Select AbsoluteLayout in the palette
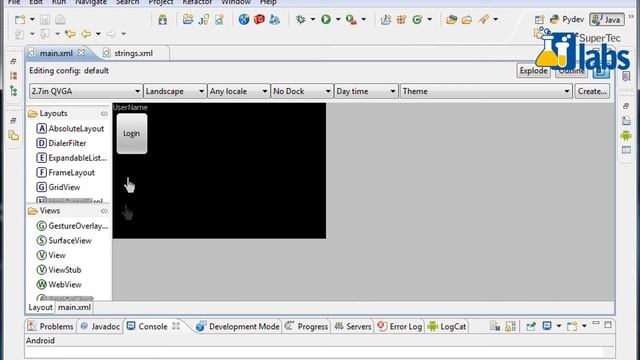 (70, 129)
